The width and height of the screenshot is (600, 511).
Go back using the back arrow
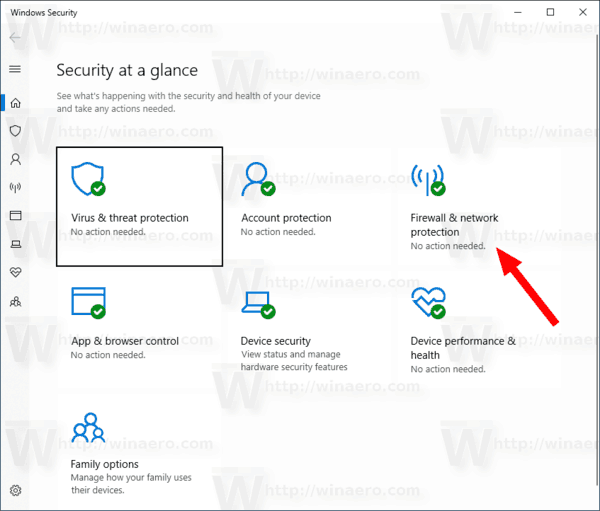coord(15,38)
